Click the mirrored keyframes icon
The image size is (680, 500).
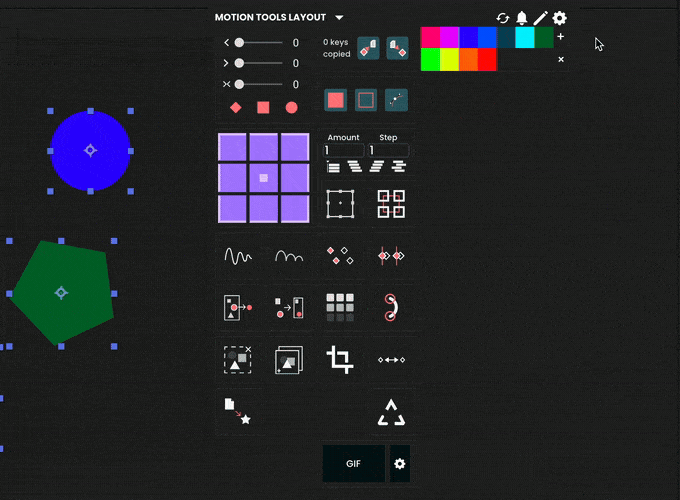pos(391,256)
